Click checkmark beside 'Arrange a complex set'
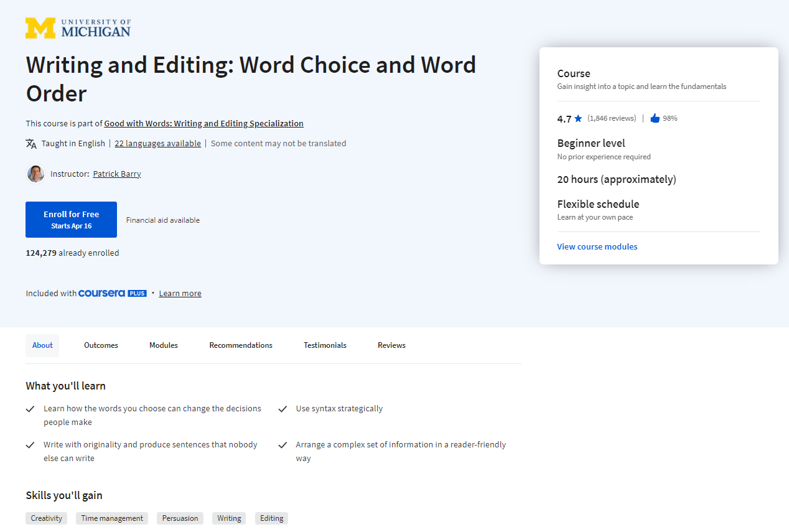This screenshot has height=532, width=789. tap(282, 445)
